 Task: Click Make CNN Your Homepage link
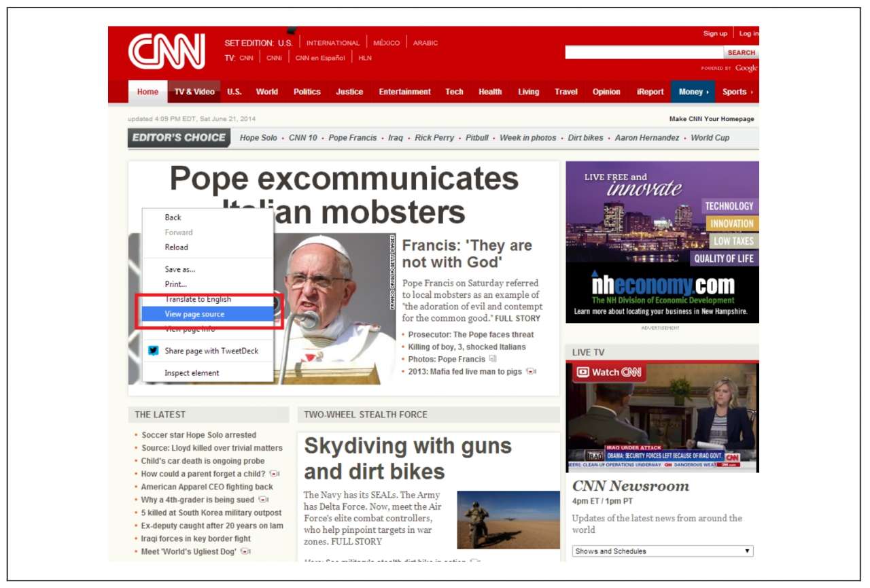tap(712, 119)
